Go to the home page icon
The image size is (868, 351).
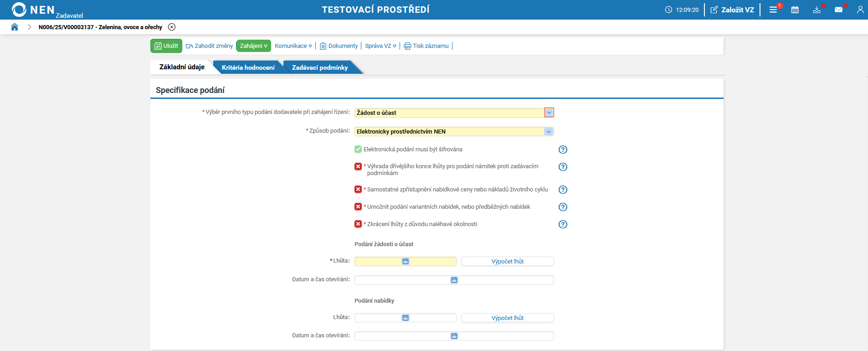pyautogui.click(x=15, y=27)
